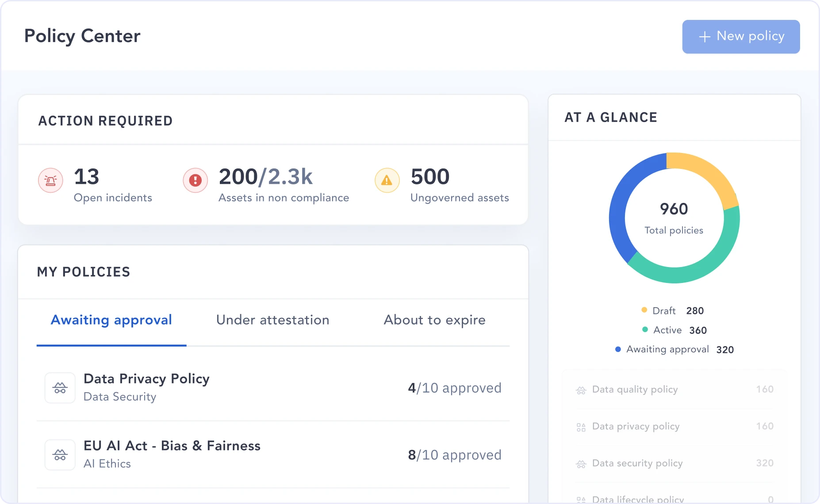Screen dimensions: 820x504
Task: Select the About to expire tab
Action: click(434, 320)
